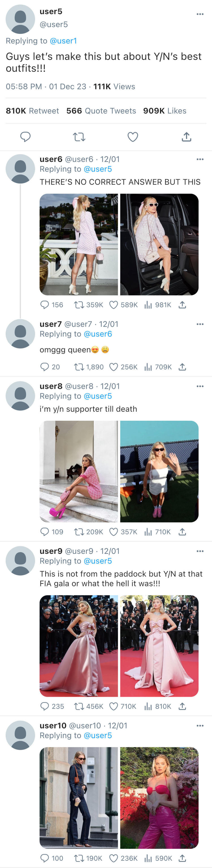Expand more options for user10's tweet

coord(200,726)
